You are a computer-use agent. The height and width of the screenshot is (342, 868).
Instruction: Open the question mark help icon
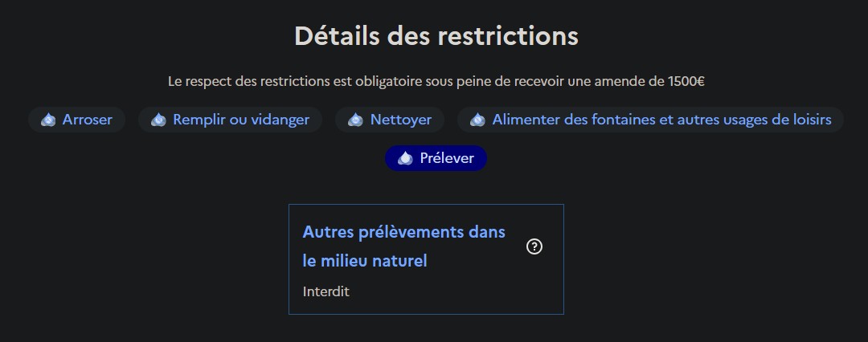click(x=534, y=246)
